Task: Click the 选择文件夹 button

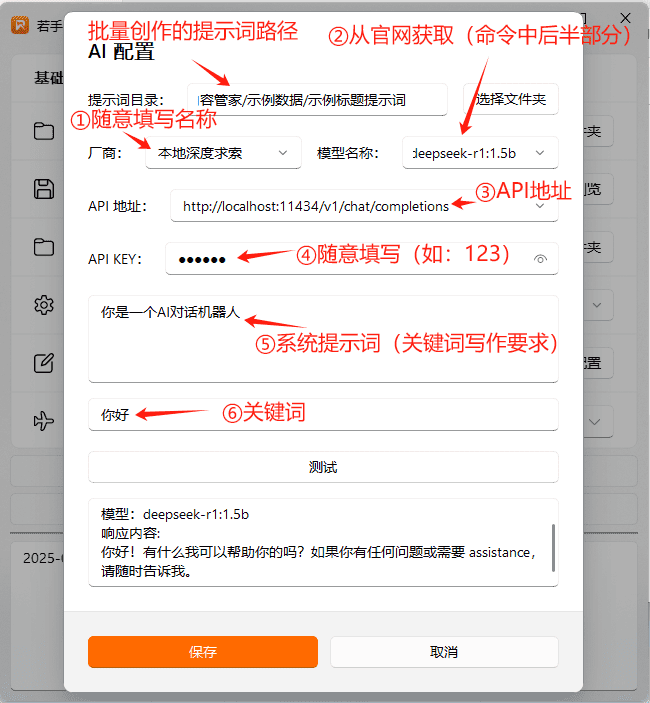Action: coord(510,99)
